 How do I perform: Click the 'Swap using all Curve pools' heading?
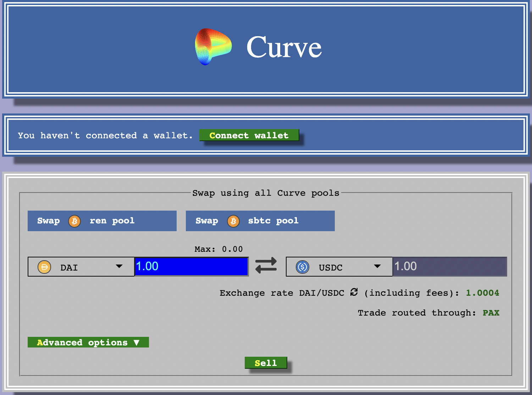(x=266, y=193)
